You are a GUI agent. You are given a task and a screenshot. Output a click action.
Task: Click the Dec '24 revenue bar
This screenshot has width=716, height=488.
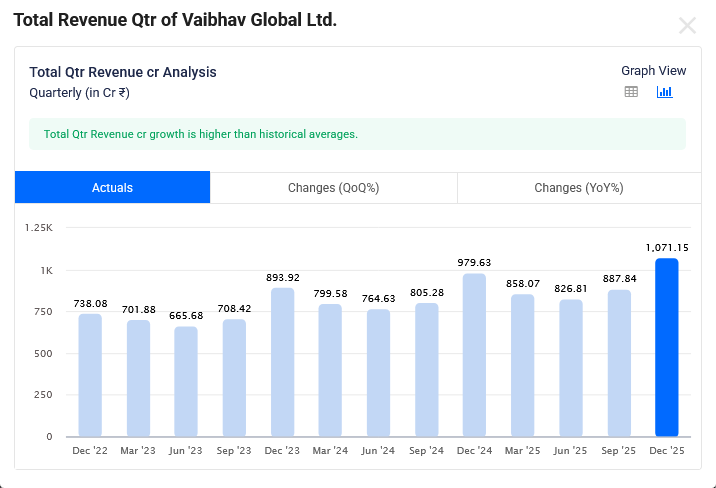coord(475,356)
